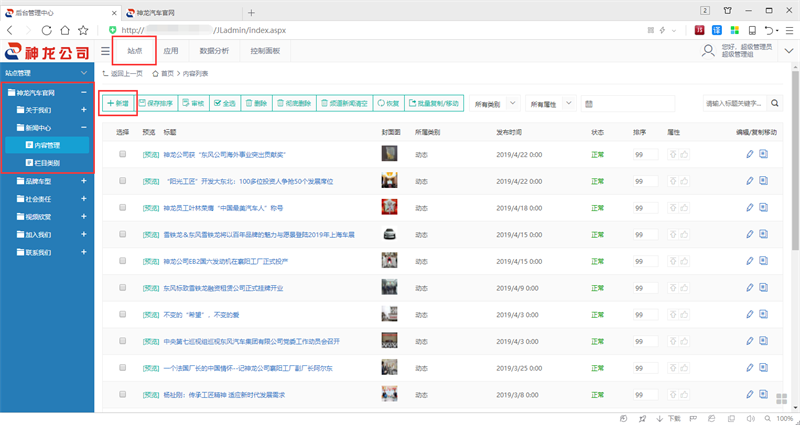Click thumbs-up recommend icon for 神龙员工叶林荣膺 row
The height and width of the screenshot is (425, 800).
click(684, 208)
